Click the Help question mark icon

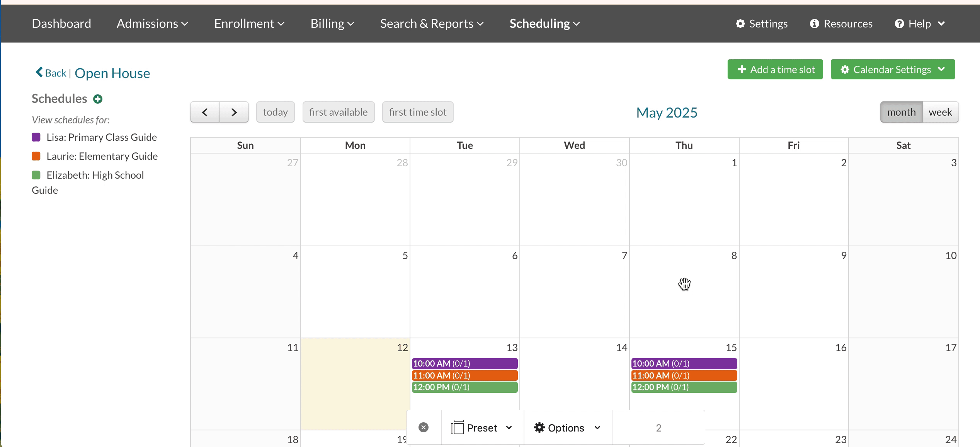tap(899, 24)
